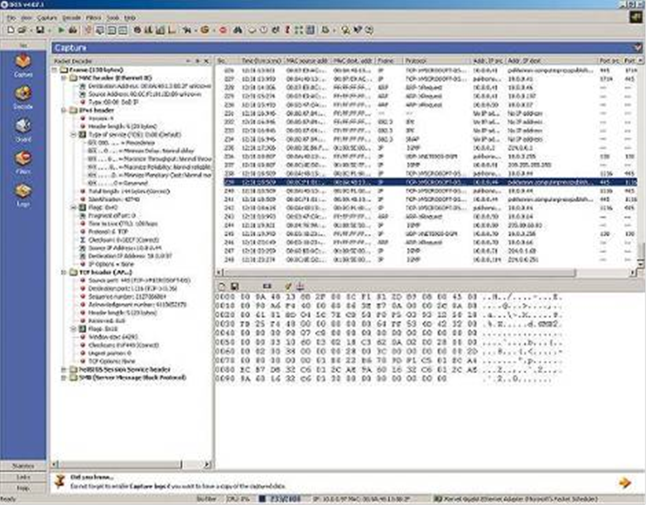Viewport: 647px width, 506px height.
Task: Select the highlighted packet row 239
Action: pyautogui.click(x=429, y=182)
